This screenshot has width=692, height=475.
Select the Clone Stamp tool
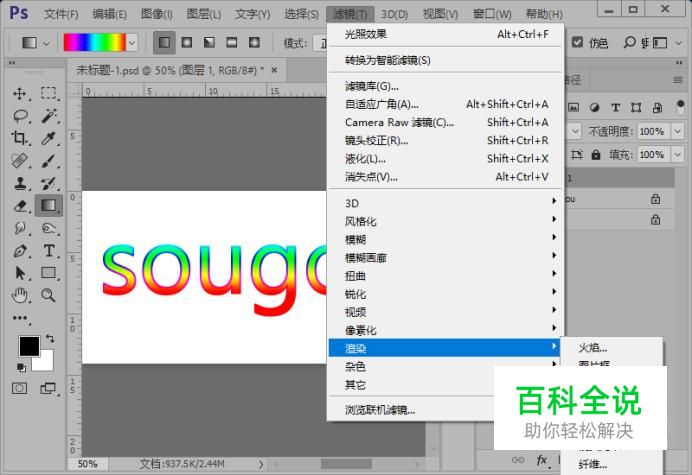(20, 183)
